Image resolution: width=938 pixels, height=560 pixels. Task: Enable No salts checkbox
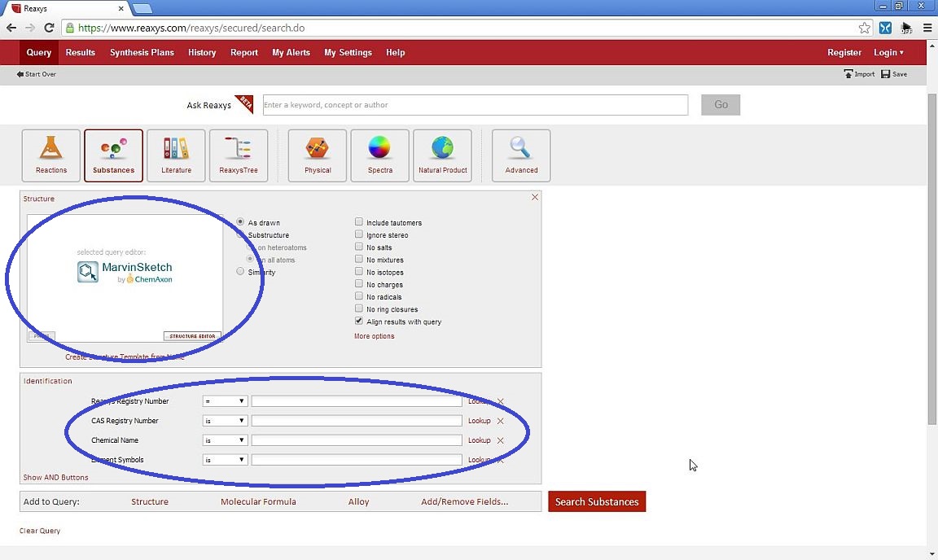pyautogui.click(x=359, y=247)
